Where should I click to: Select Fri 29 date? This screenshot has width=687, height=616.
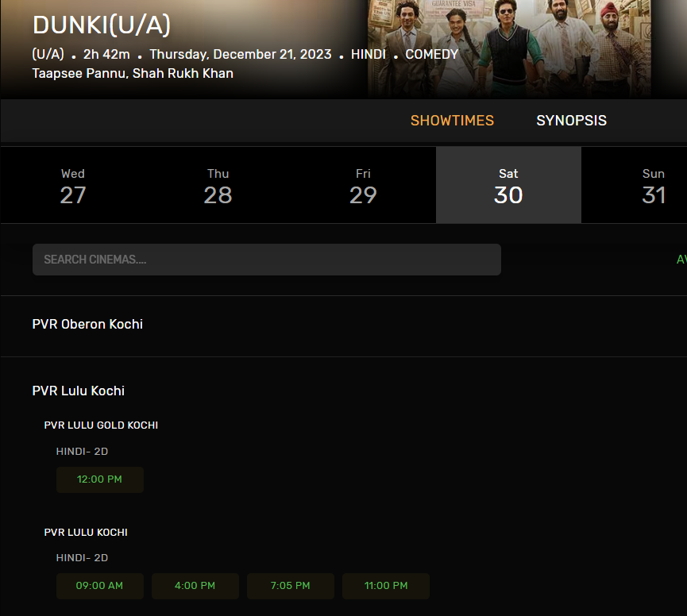(363, 186)
